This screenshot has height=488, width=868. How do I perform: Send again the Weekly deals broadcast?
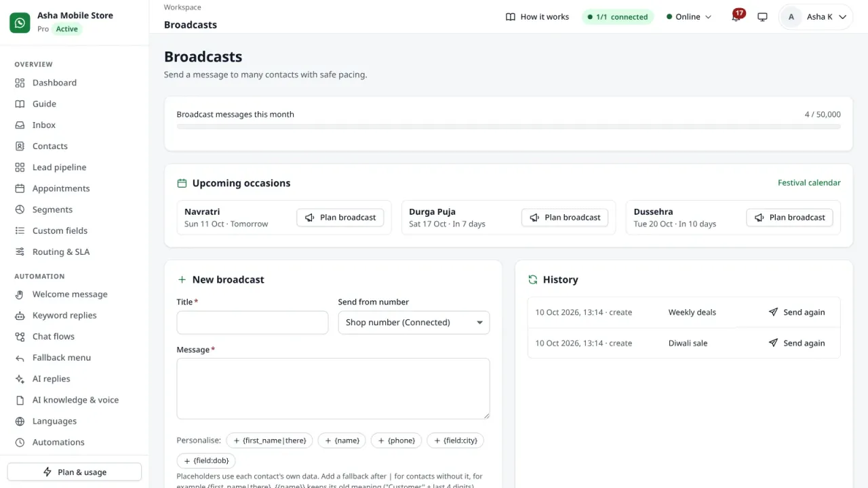797,312
